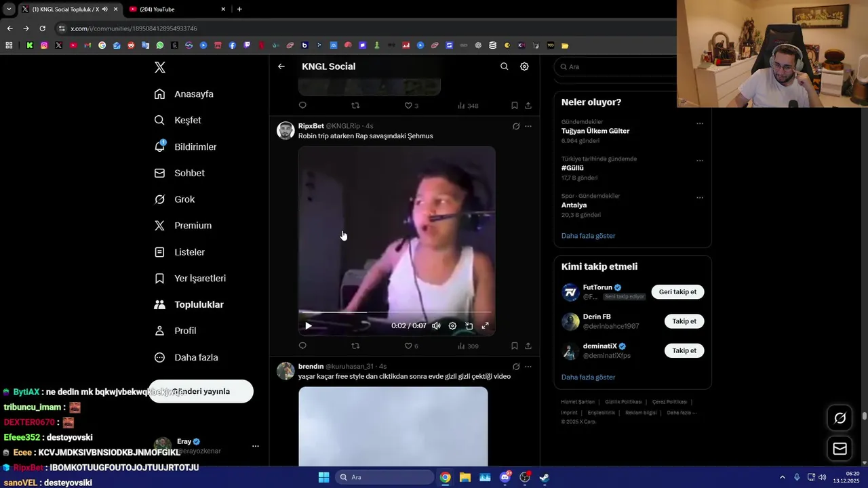Bookmark RipxBet's post

click(515, 346)
